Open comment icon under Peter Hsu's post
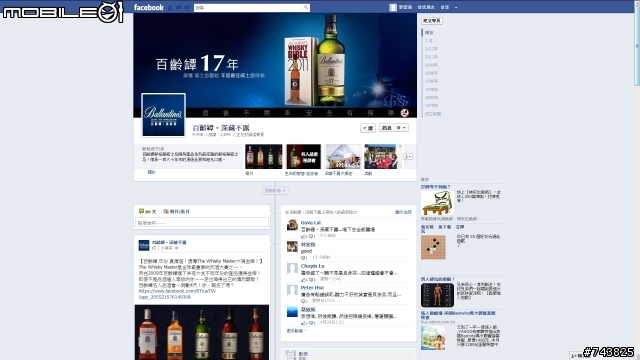640x360 pixels. pyautogui.click(x=304, y=301)
